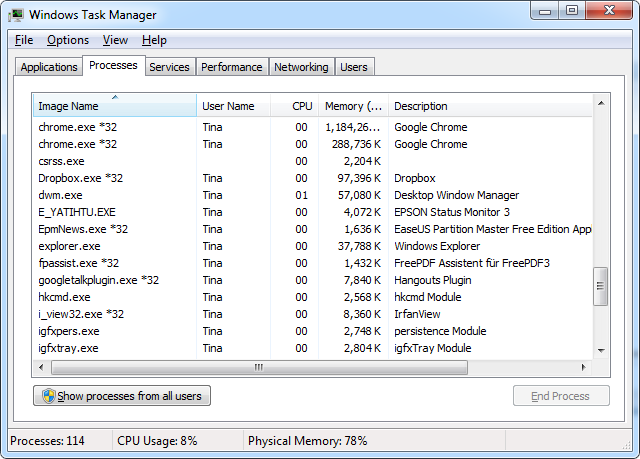Open the File menu
This screenshot has height=459, width=640.
[x=24, y=40]
